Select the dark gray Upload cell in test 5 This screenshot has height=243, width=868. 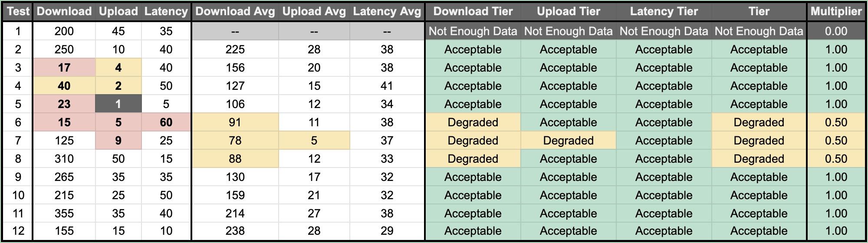[118, 104]
